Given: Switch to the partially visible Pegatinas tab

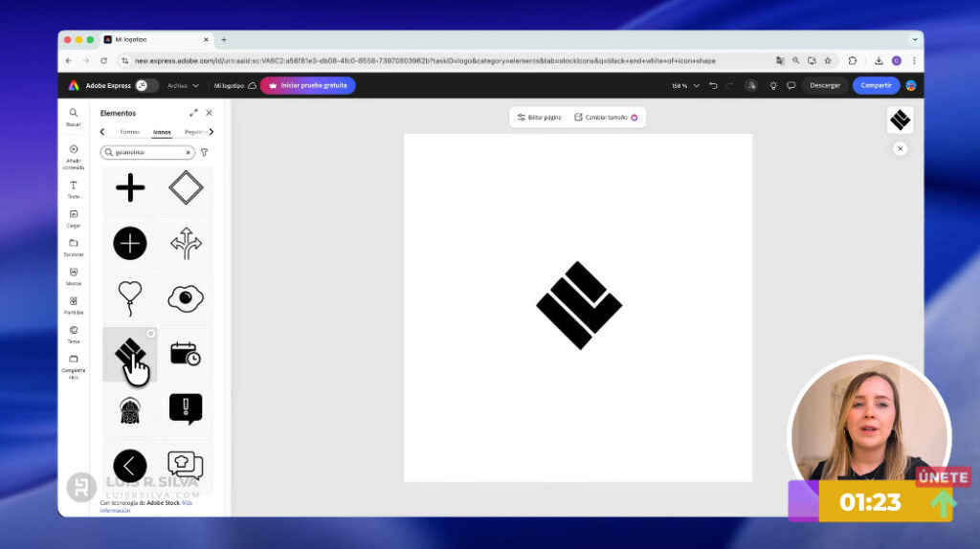Looking at the screenshot, I should click(x=195, y=132).
